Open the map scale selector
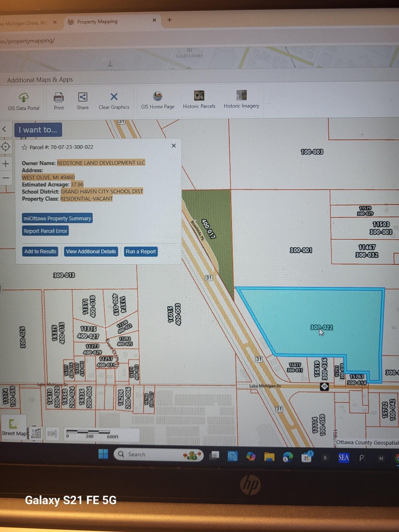This screenshot has width=399, height=532. (x=52, y=433)
